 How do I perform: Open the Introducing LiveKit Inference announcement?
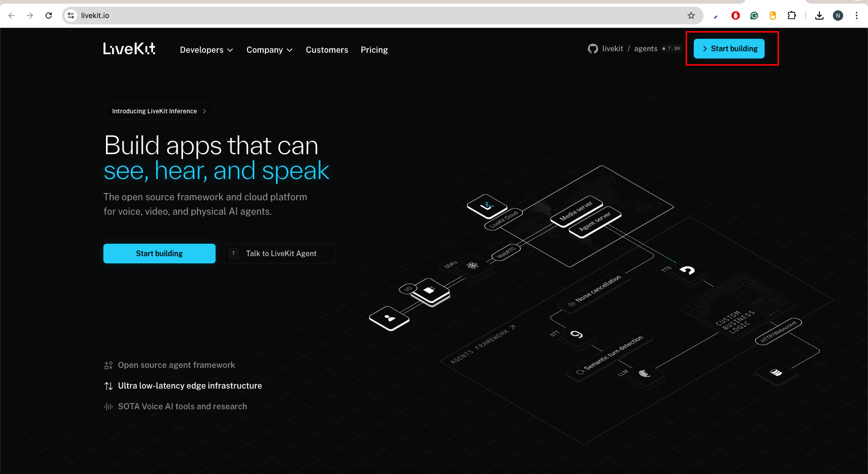click(x=159, y=111)
